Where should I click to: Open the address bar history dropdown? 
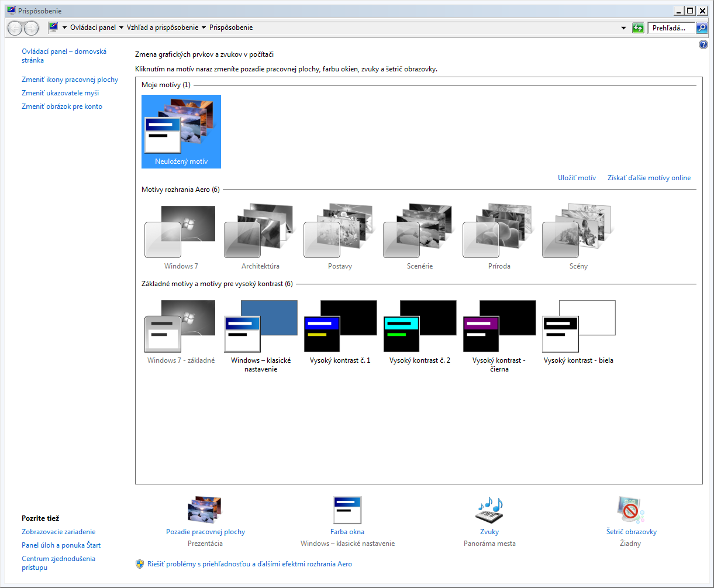(x=623, y=27)
